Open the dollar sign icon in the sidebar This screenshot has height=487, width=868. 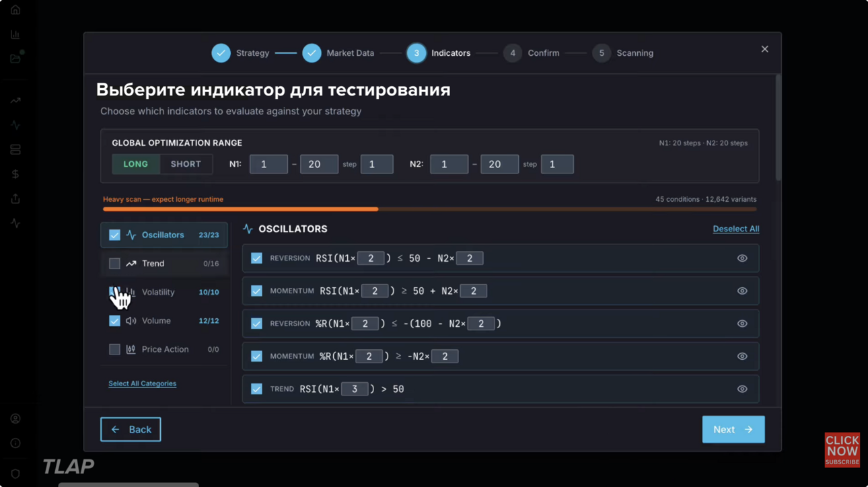pyautogui.click(x=15, y=174)
